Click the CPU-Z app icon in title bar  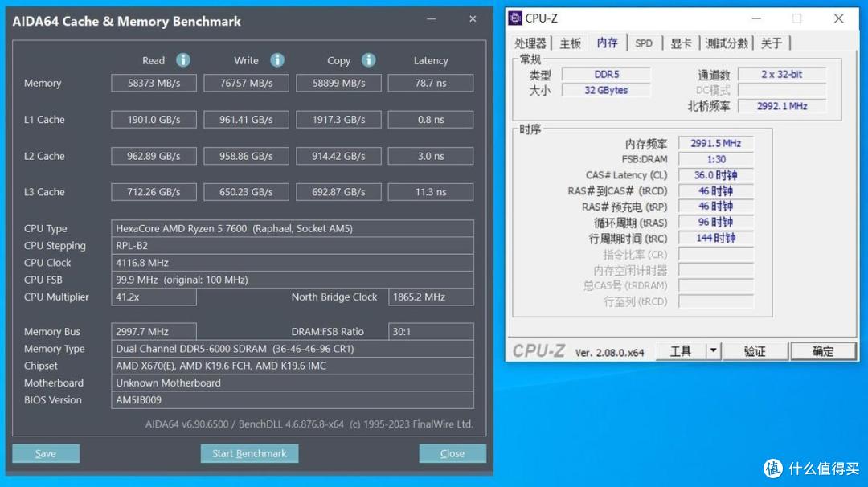click(515, 18)
